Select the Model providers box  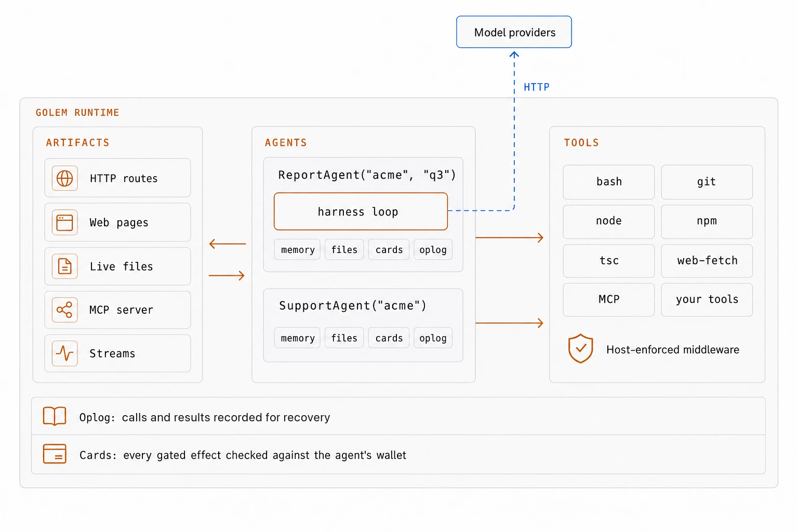tap(514, 32)
